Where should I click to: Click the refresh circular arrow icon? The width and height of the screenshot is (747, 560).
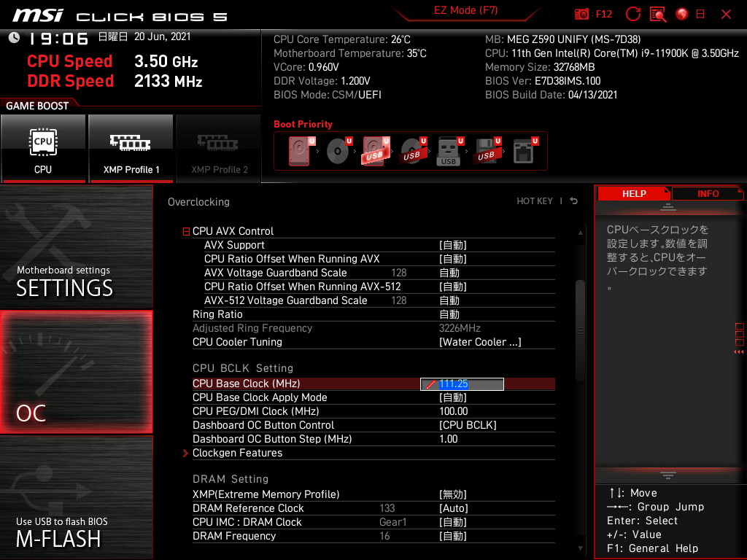click(x=632, y=15)
